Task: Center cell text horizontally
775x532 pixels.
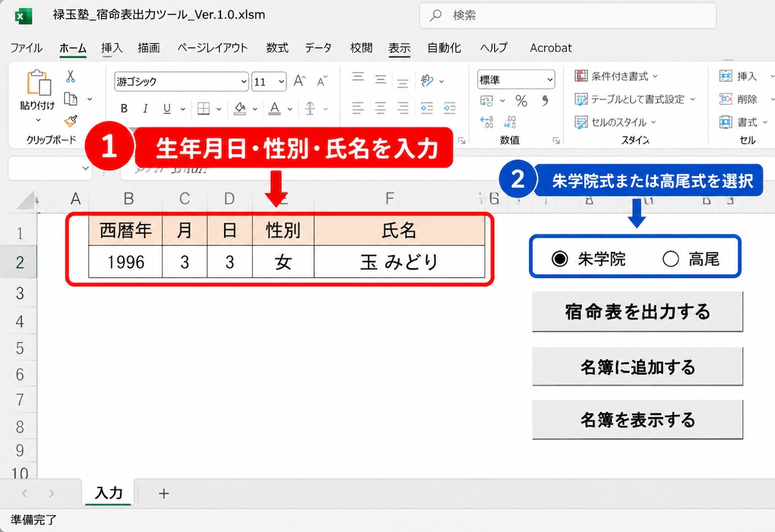Action: pyautogui.click(x=381, y=107)
